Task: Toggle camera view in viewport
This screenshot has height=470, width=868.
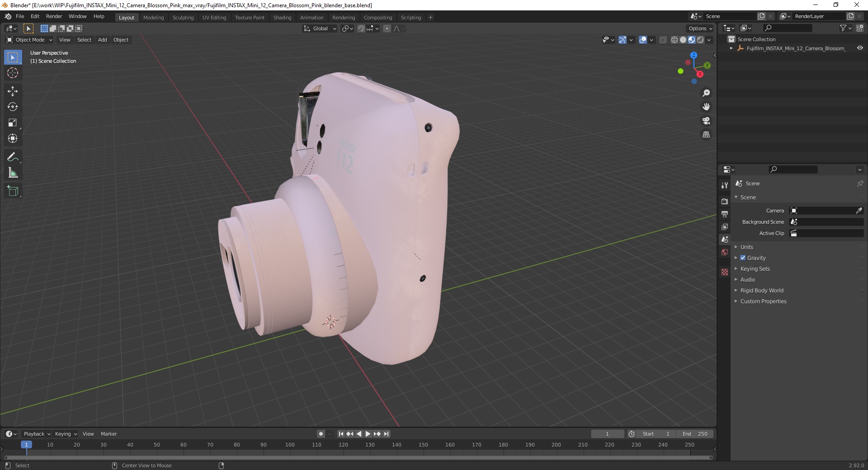Action: 706,121
